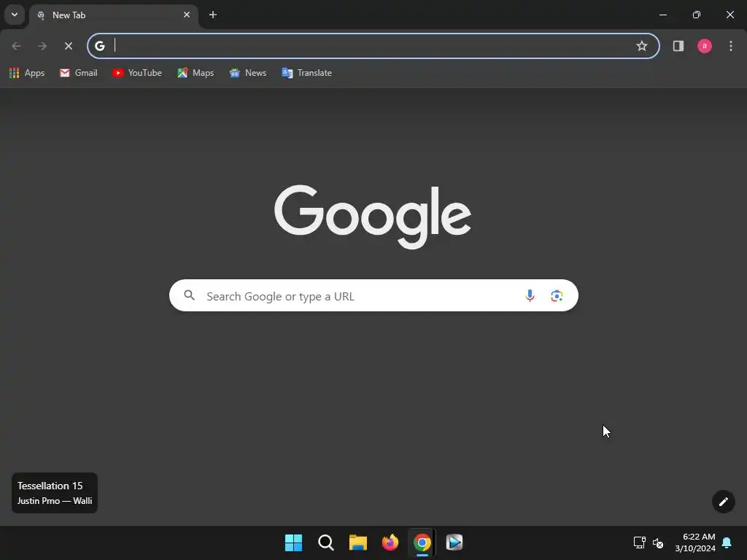Open the clock showing 6:22 AM

(x=695, y=542)
